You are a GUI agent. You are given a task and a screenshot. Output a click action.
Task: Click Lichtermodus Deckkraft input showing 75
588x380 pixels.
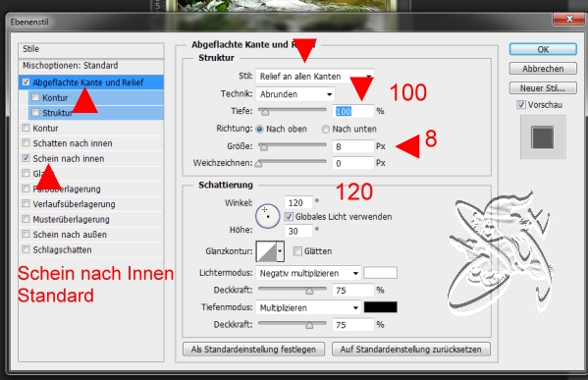tap(352, 291)
